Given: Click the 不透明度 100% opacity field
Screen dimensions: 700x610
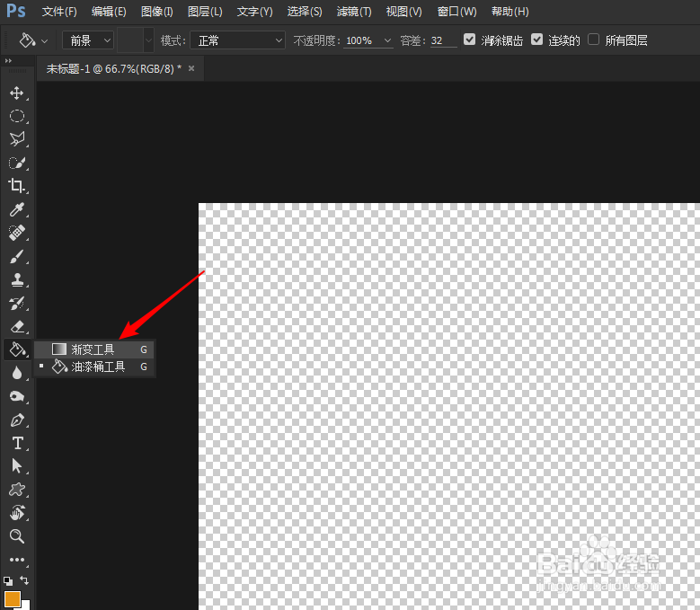Looking at the screenshot, I should tap(361, 40).
